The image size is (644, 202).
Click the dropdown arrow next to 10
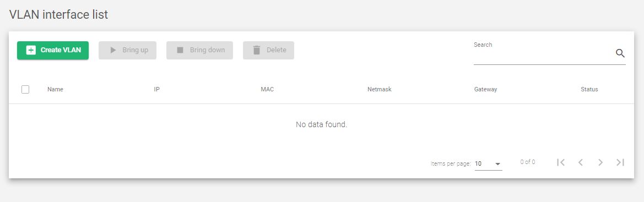pyautogui.click(x=498, y=164)
